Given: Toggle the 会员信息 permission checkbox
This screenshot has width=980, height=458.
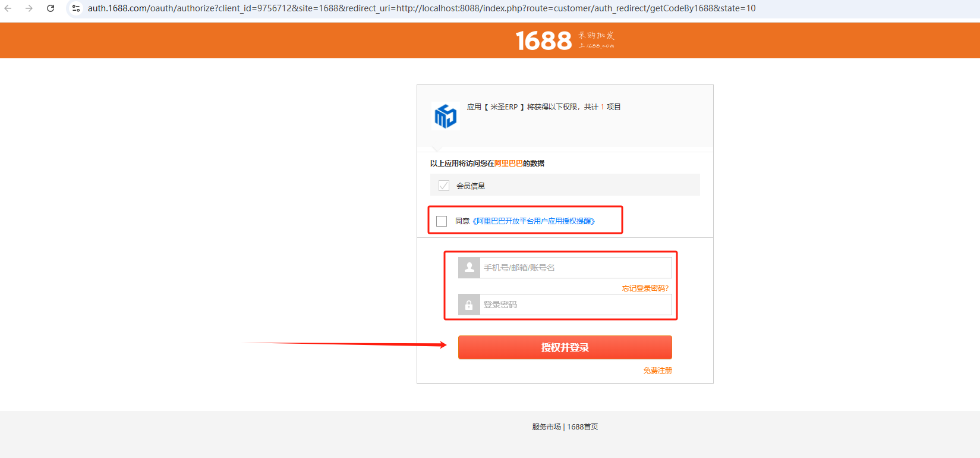Looking at the screenshot, I should click(444, 186).
